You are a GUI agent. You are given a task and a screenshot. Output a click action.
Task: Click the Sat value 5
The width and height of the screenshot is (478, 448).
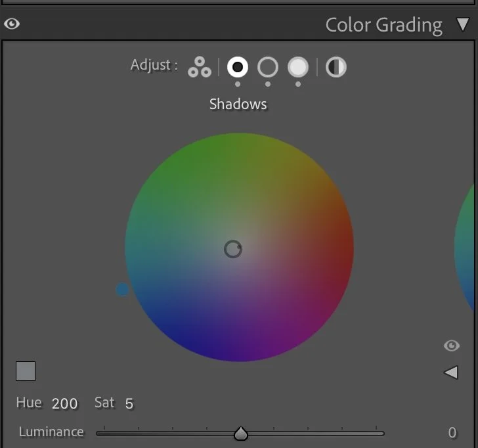(x=129, y=403)
